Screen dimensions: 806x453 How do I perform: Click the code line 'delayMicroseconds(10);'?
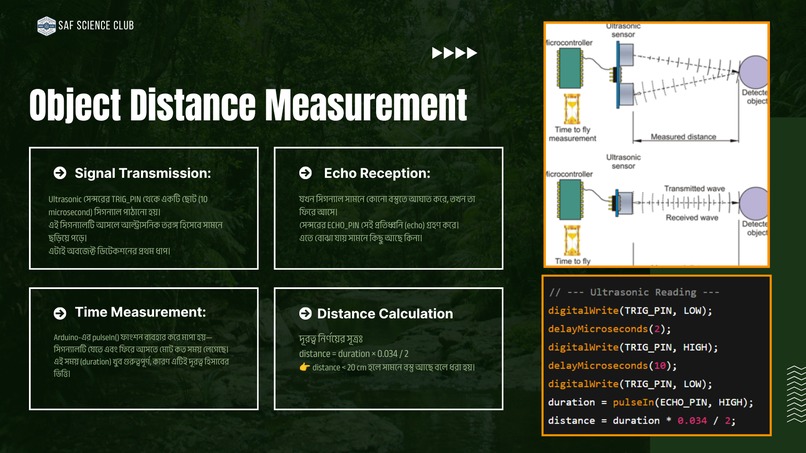[x=612, y=366]
